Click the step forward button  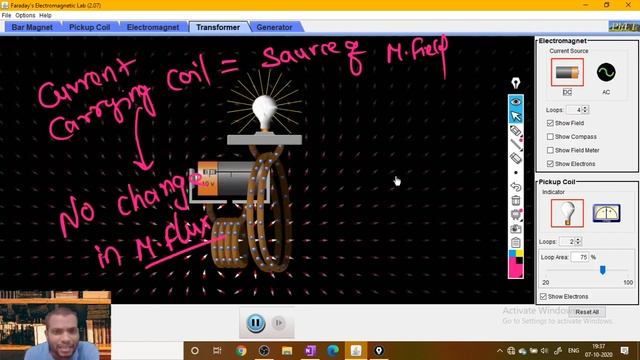pyautogui.click(x=279, y=323)
